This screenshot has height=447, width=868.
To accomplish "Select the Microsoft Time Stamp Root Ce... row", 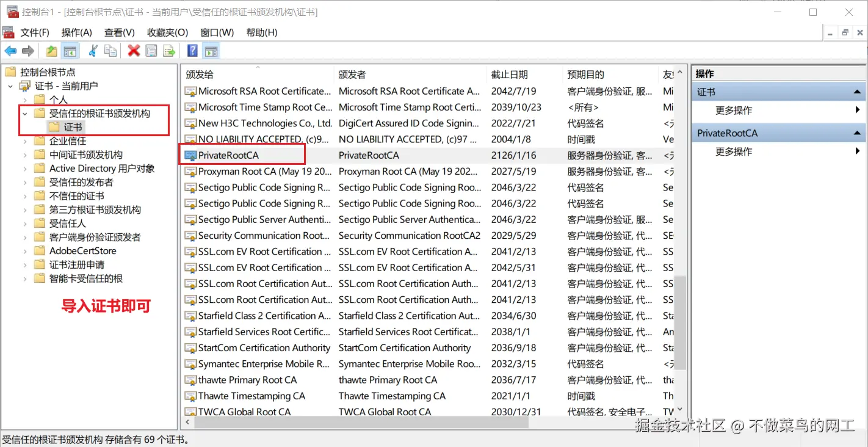I will 429,107.
